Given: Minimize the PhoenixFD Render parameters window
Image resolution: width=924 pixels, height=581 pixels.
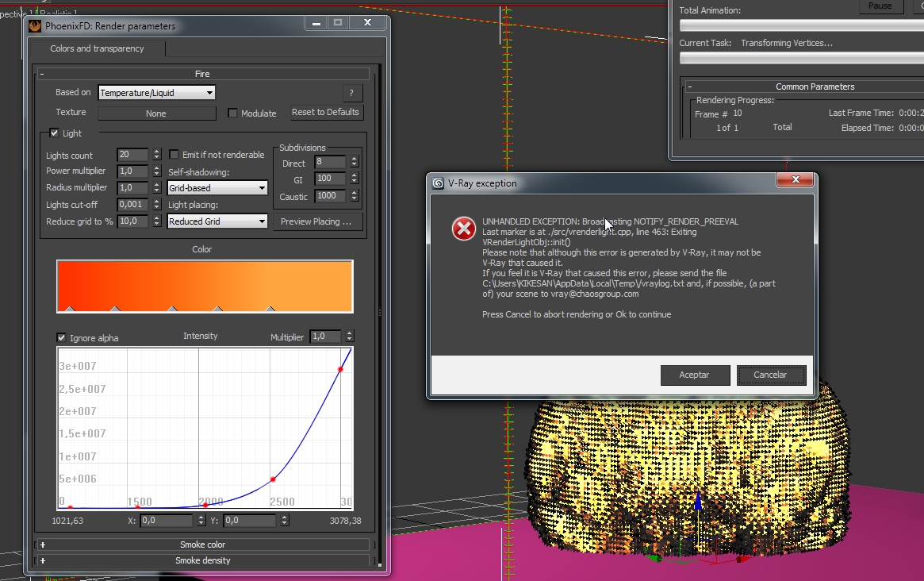Looking at the screenshot, I should pyautogui.click(x=316, y=22).
